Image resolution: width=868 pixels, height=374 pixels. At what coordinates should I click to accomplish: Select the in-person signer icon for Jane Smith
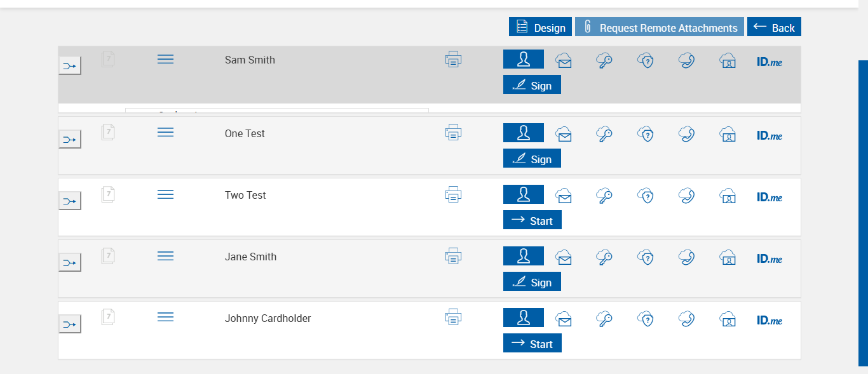point(524,257)
